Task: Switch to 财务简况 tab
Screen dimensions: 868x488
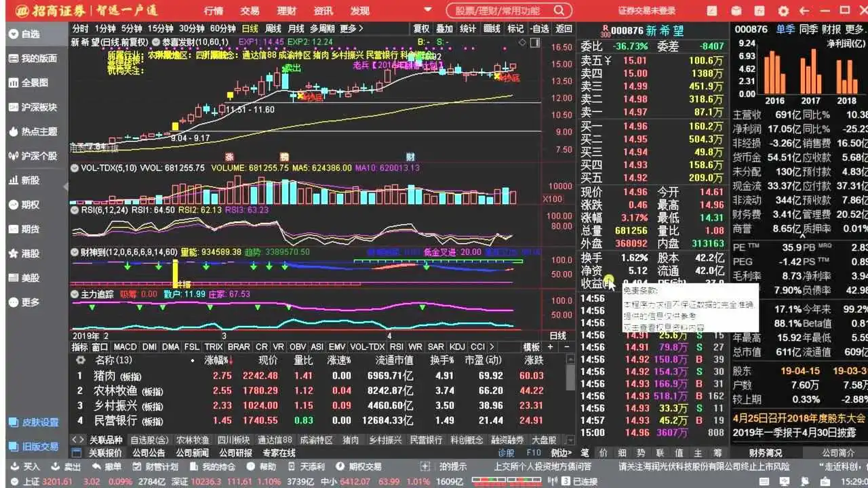Action: [x=766, y=453]
